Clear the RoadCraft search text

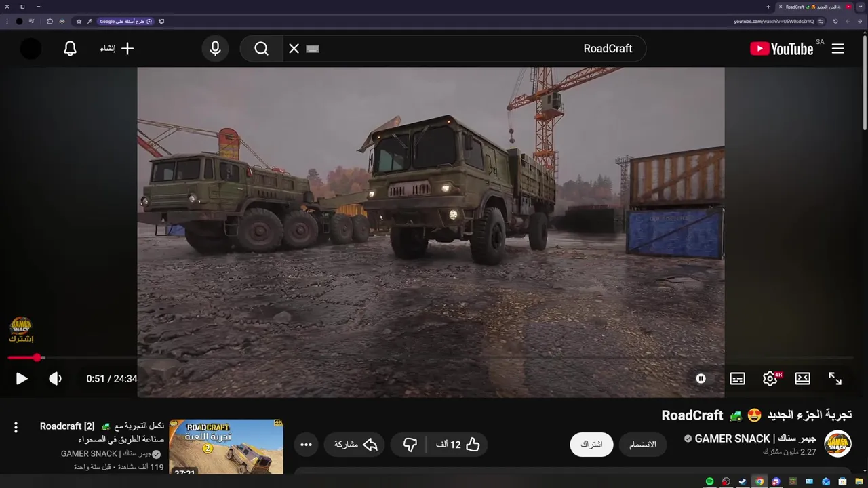pyautogui.click(x=294, y=49)
